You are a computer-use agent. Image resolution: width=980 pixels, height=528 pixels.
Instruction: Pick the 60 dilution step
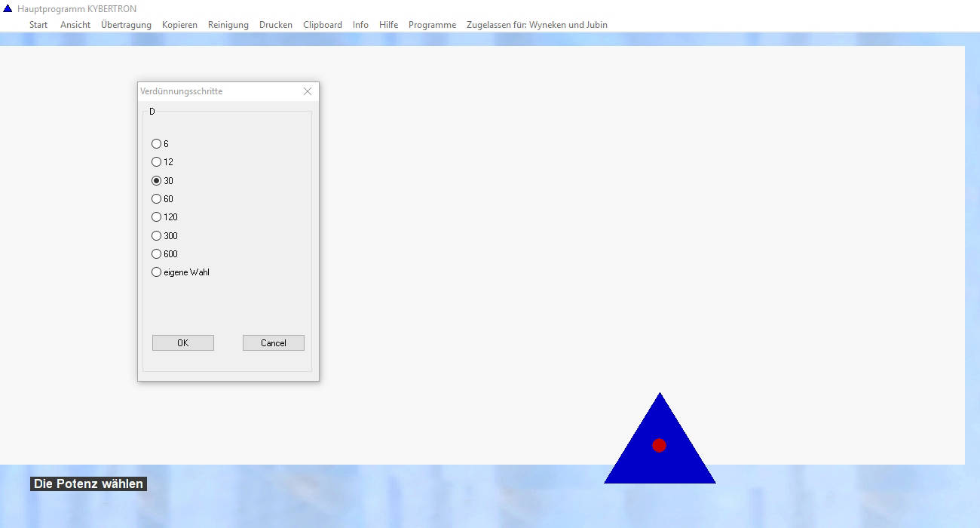[x=157, y=199]
